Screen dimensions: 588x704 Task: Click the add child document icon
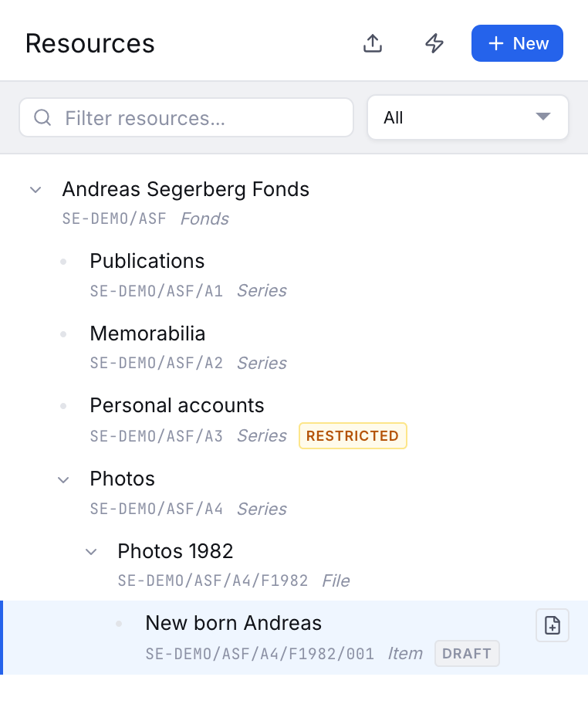552,625
